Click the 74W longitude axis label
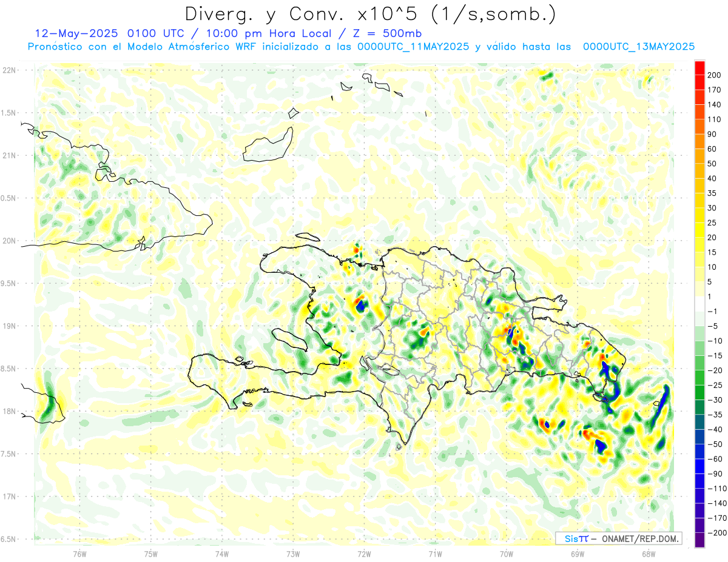The image size is (728, 562). click(221, 554)
